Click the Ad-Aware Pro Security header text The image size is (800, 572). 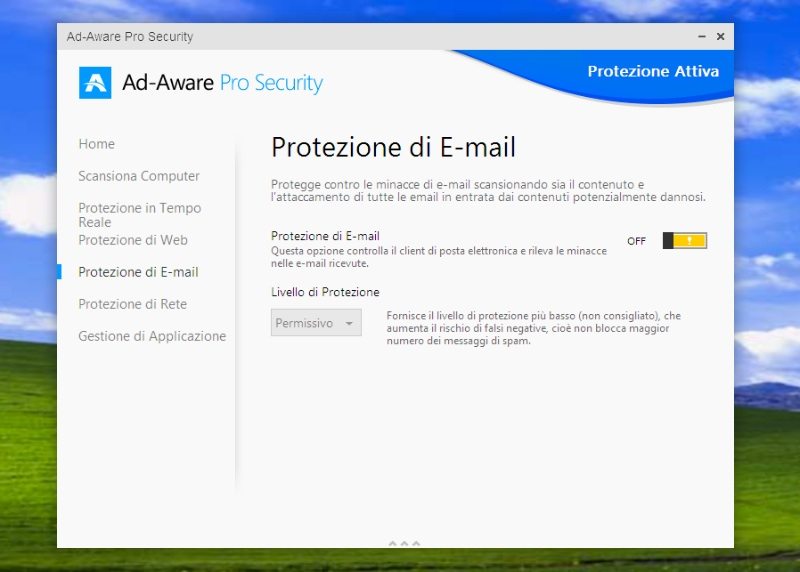[222, 83]
